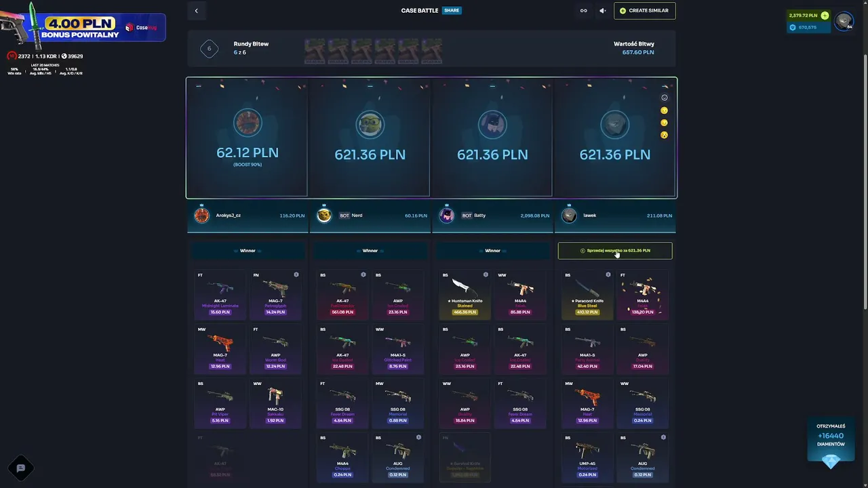Copy the battle link with chain icon
The width and height of the screenshot is (868, 488).
pyautogui.click(x=583, y=11)
